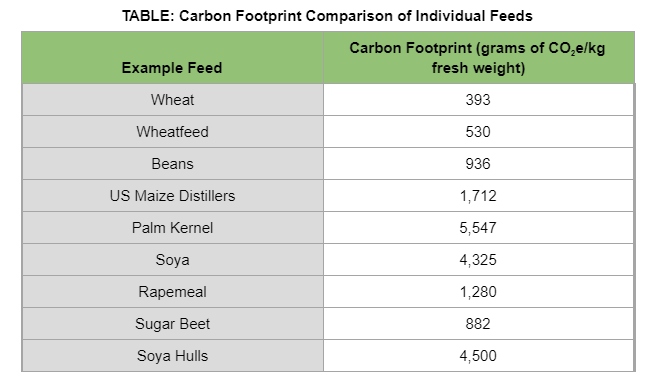Select the Wheatfeed row label

[x=172, y=132]
